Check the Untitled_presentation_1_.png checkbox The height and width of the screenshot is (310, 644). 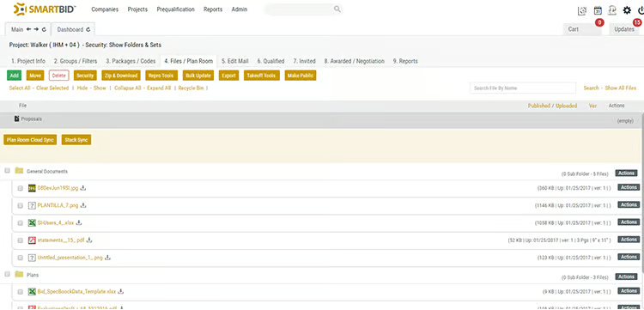coord(20,258)
